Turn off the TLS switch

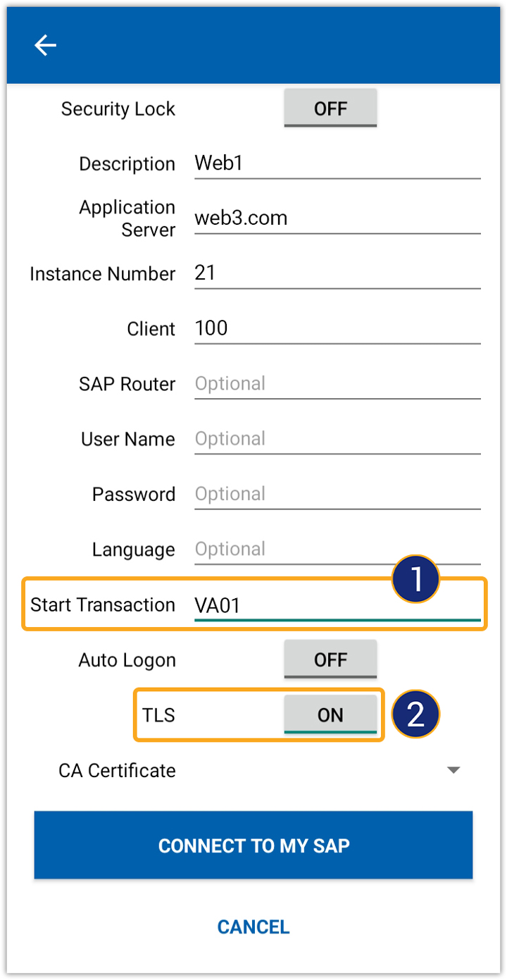coord(330,715)
